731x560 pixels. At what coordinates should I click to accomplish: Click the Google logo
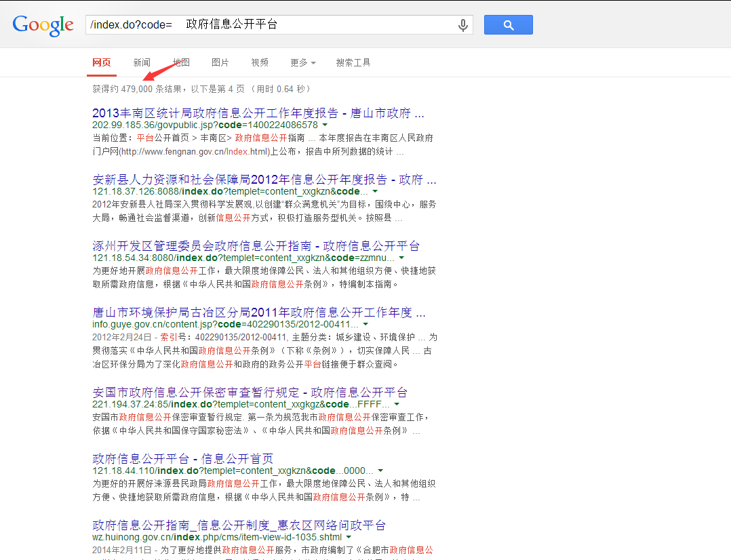tap(43, 25)
